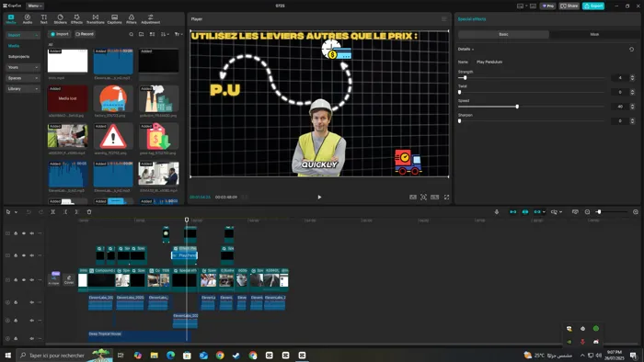Select Subprojects in the left sidebar

[19, 57]
